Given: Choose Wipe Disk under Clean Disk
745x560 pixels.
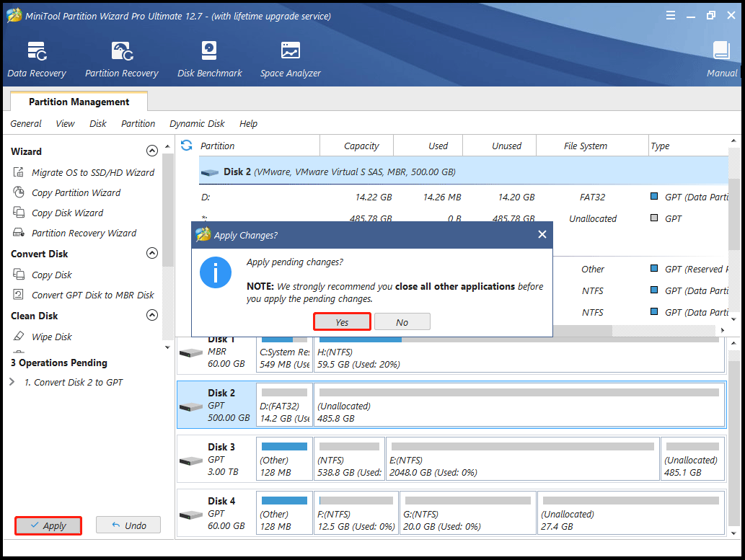Looking at the screenshot, I should point(52,337).
